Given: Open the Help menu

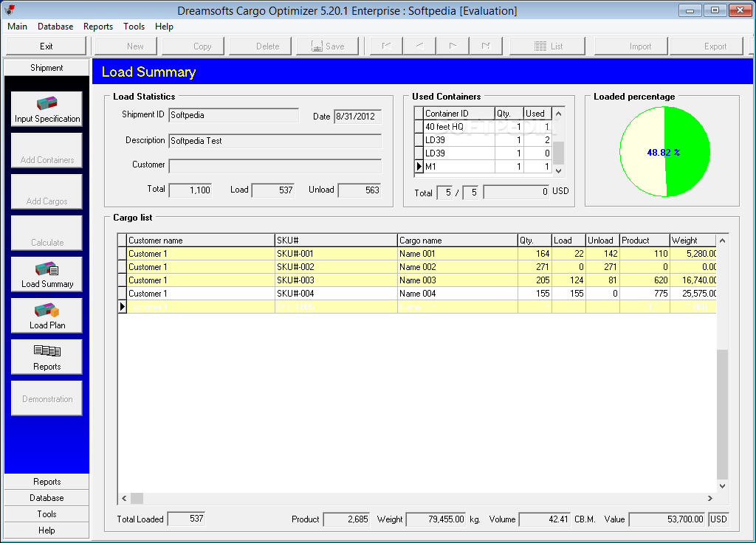Looking at the screenshot, I should [164, 27].
